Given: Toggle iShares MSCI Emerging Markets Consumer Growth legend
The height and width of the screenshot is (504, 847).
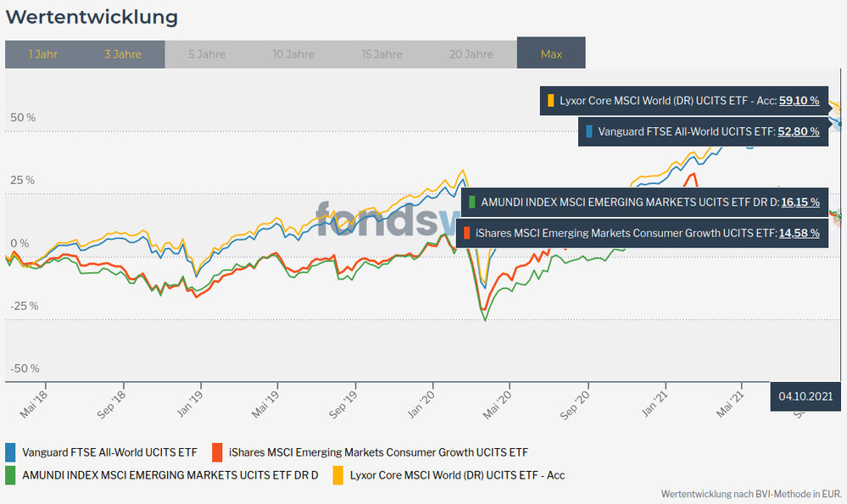Looking at the screenshot, I should (x=377, y=452).
